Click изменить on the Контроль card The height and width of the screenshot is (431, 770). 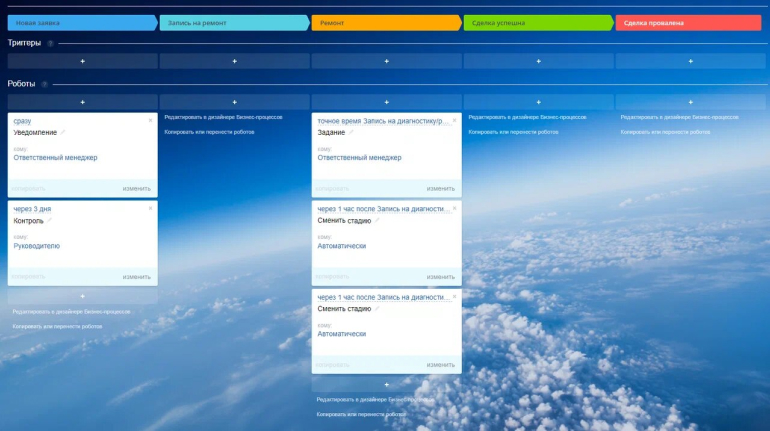tap(137, 277)
